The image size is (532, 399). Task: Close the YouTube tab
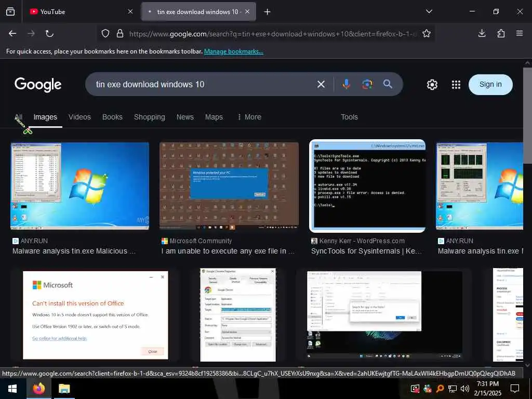click(130, 11)
